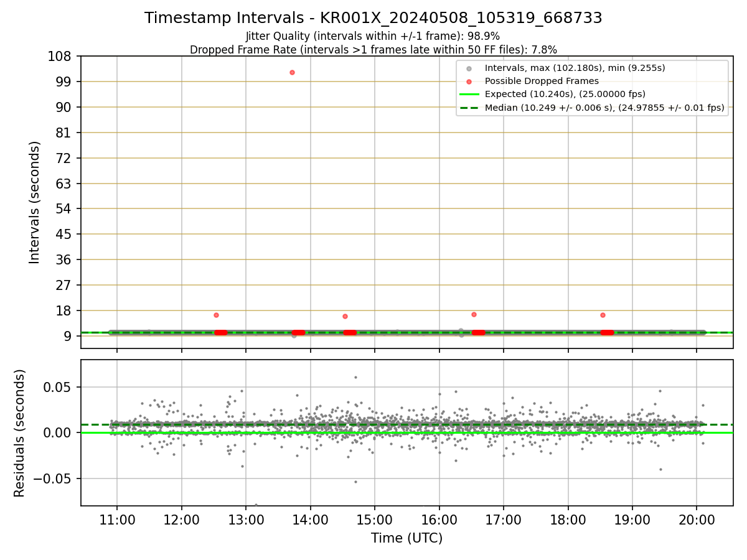
Task: Click the red dot marker in the legend
Action: pyautogui.click(x=469, y=82)
